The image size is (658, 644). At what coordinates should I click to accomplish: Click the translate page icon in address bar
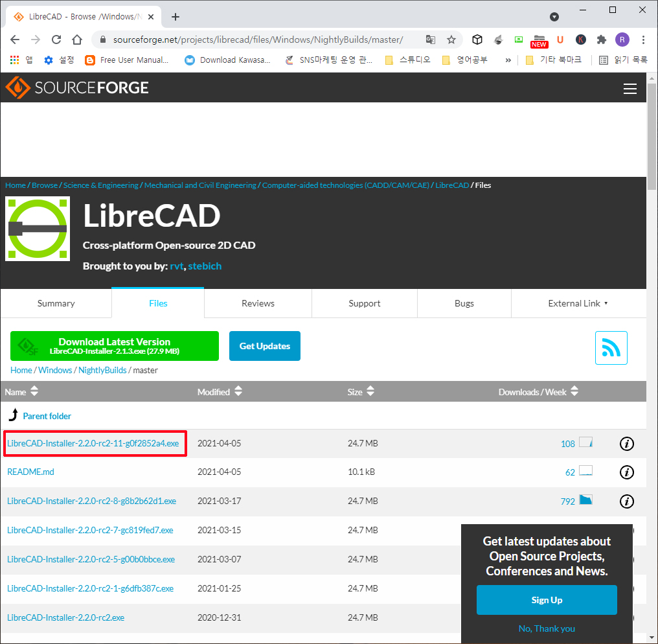click(x=431, y=40)
